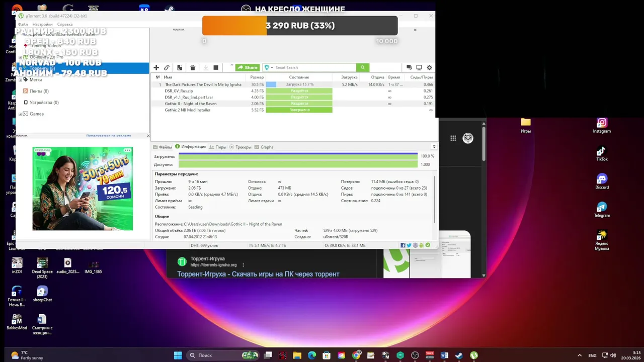Click the green search magnifier button
The width and height of the screenshot is (644, 362).
click(x=363, y=67)
